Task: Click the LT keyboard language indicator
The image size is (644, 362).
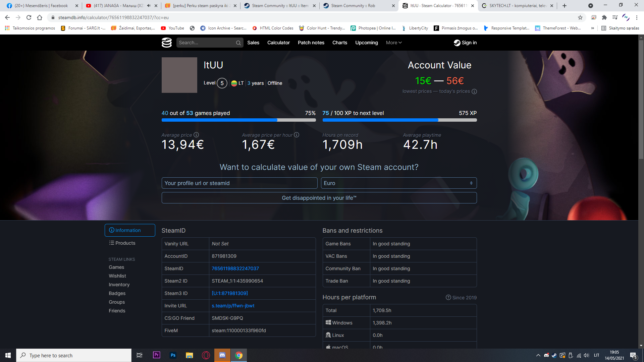Action: pos(596,355)
